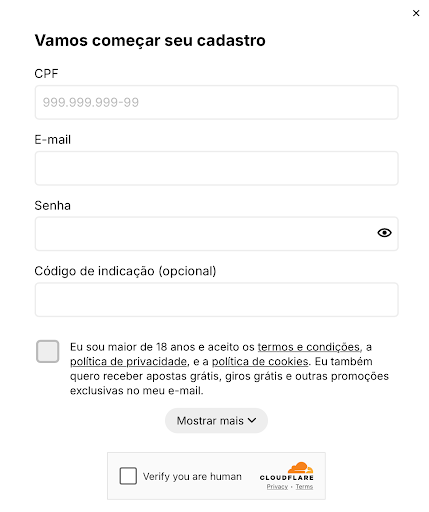The height and width of the screenshot is (512, 429).
Task: Click the Senha field label
Action: [x=53, y=205]
